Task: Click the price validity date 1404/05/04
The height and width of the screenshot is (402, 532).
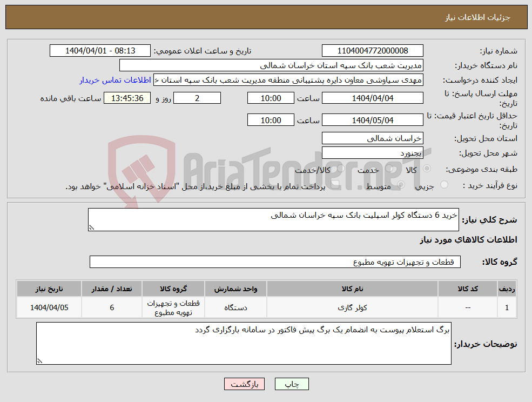Action: point(373,120)
